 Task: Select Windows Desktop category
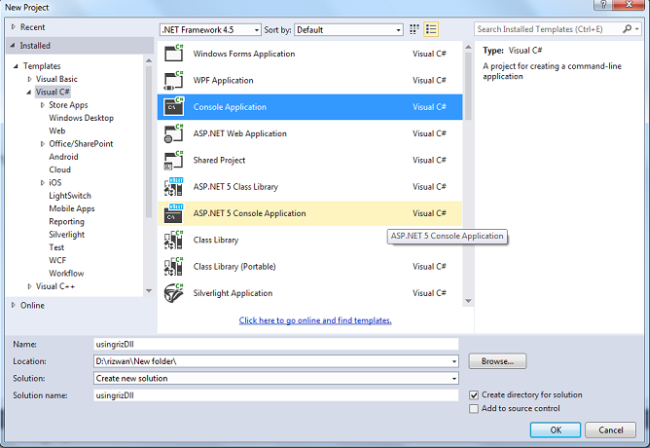[x=81, y=118]
